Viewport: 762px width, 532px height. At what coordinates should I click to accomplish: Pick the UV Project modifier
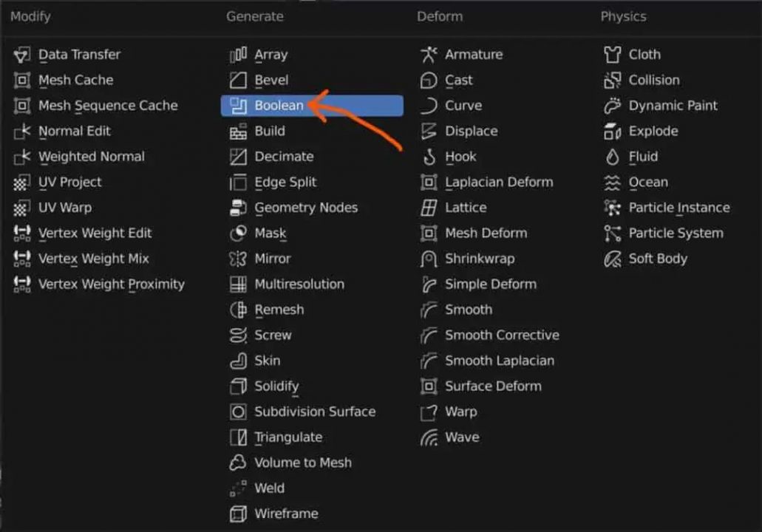click(69, 182)
